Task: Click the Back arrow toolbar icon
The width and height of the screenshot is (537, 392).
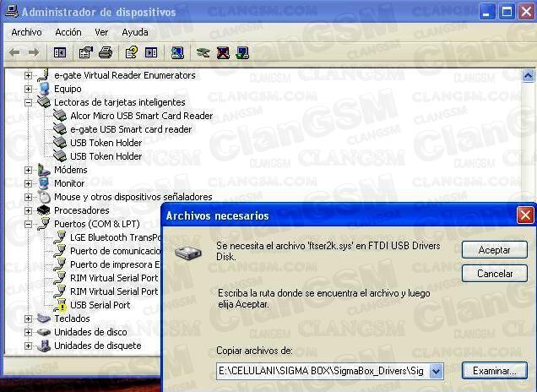Action: pyautogui.click(x=14, y=52)
